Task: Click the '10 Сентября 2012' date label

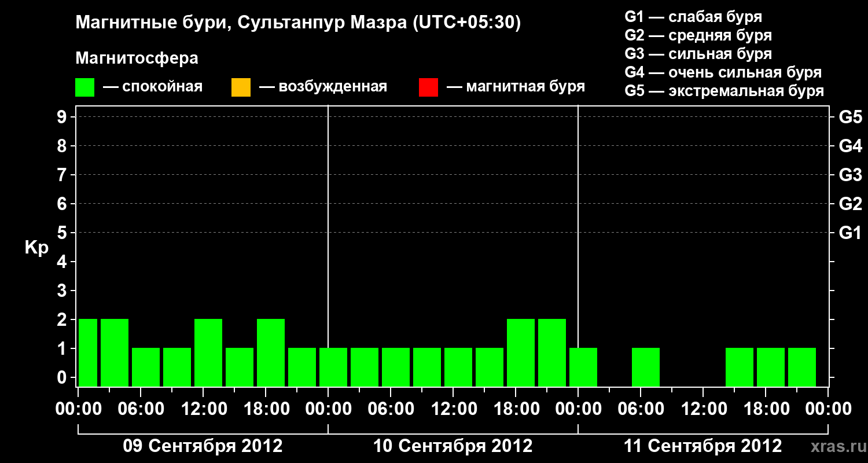Action: (x=453, y=446)
